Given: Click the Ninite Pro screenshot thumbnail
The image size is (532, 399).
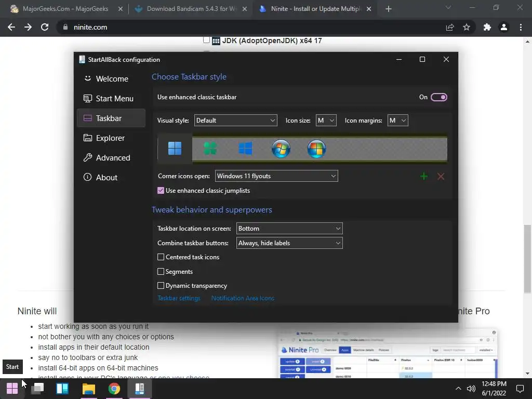Looking at the screenshot, I should (x=388, y=353).
